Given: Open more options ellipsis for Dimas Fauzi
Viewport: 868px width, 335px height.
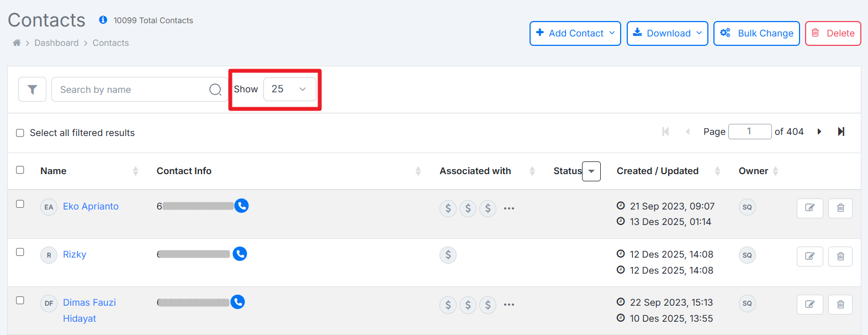Looking at the screenshot, I should tap(509, 305).
